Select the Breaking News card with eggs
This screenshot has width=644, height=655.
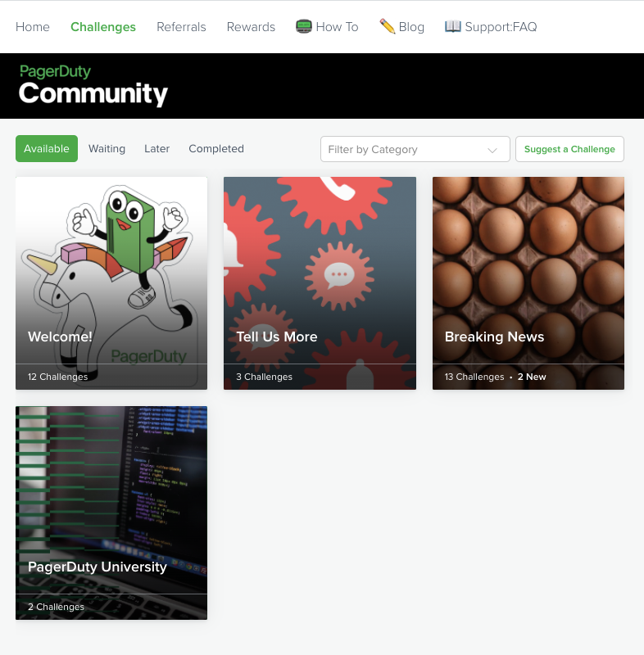coord(528,282)
